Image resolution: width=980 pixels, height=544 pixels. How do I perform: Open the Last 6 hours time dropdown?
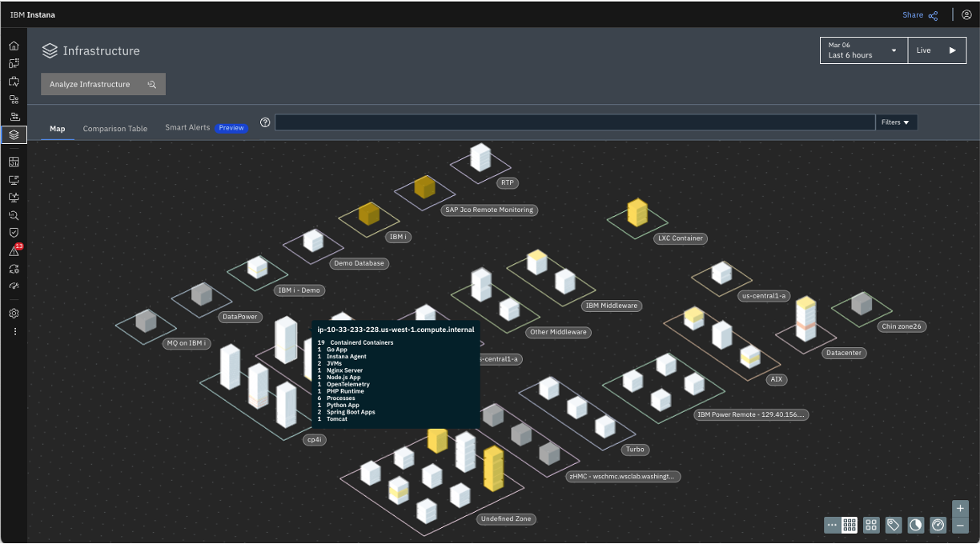coord(863,50)
